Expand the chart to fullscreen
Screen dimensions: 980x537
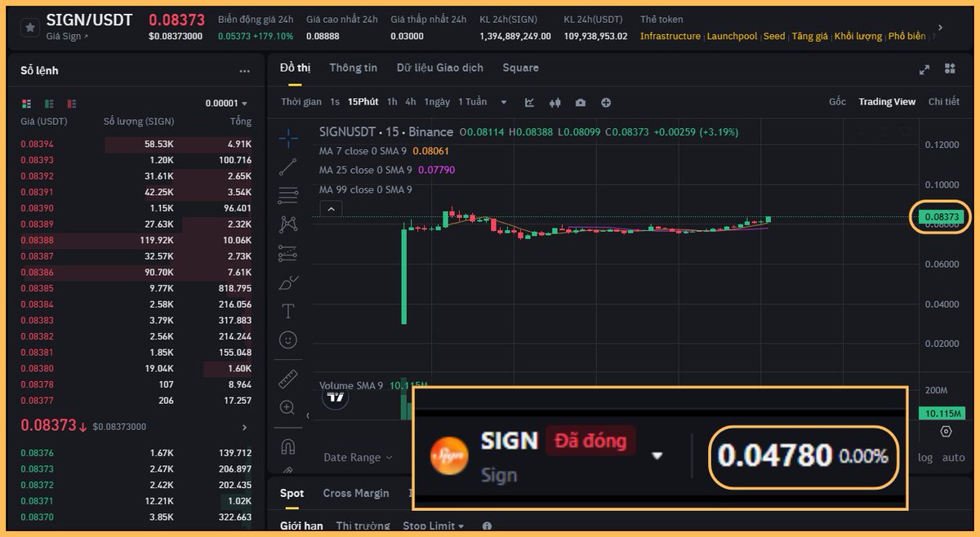pos(924,69)
